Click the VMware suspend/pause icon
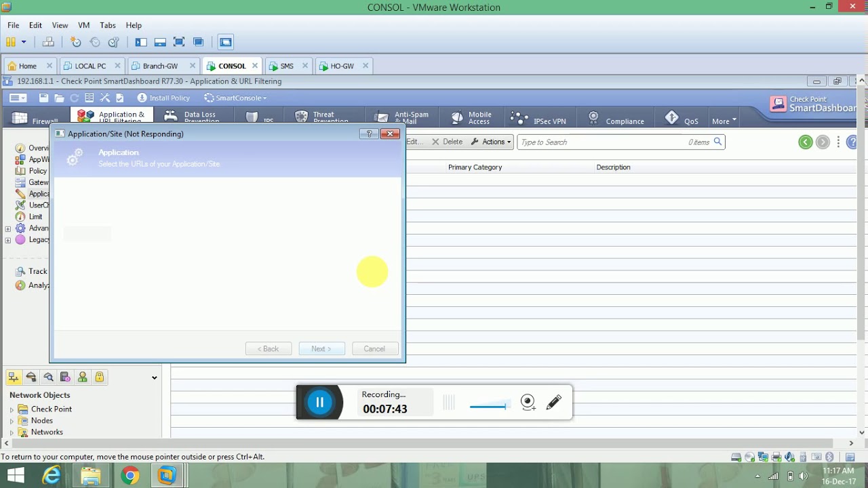This screenshot has height=488, width=868. [x=10, y=42]
